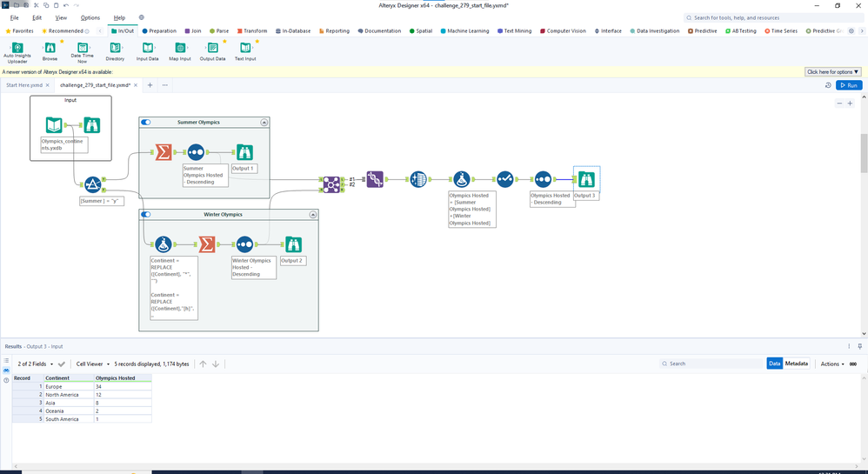Open the 2 of 2 Fields dropdown

[36, 364]
